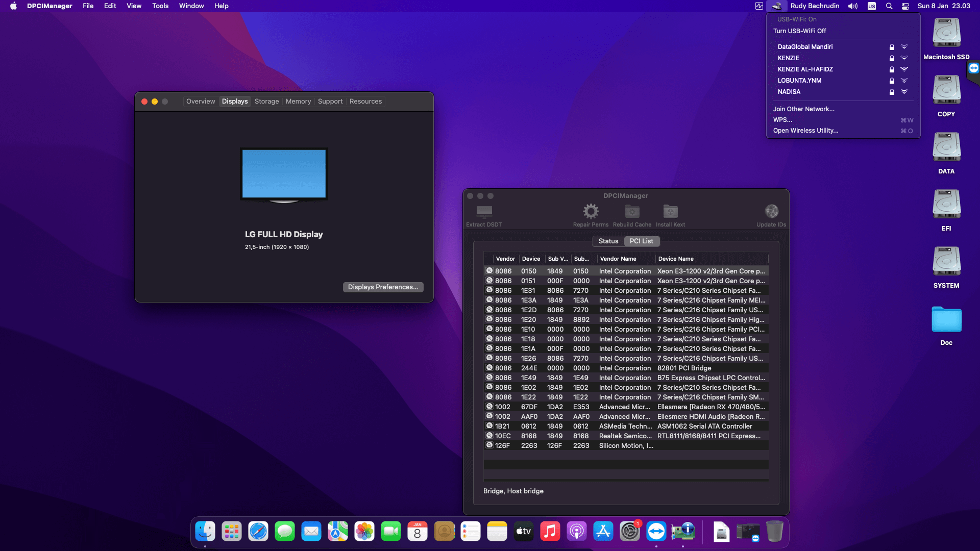Connect to the NADISA network
Image resolution: width=980 pixels, height=551 pixels.
point(843,92)
